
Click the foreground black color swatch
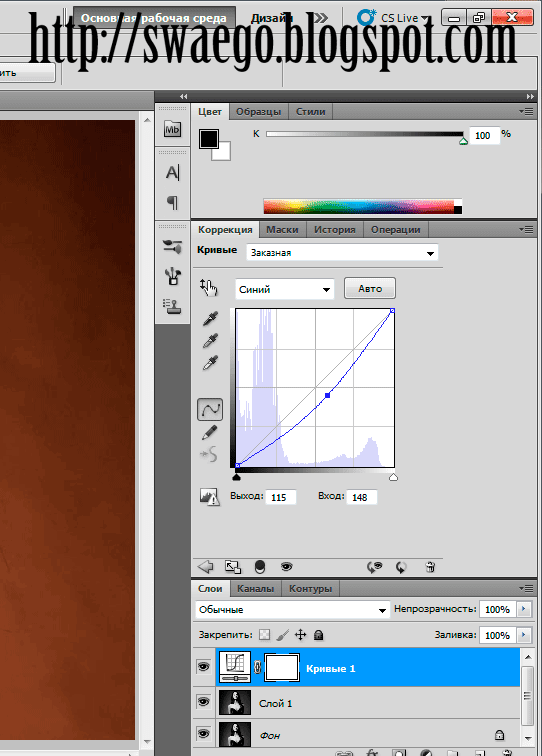(208, 138)
